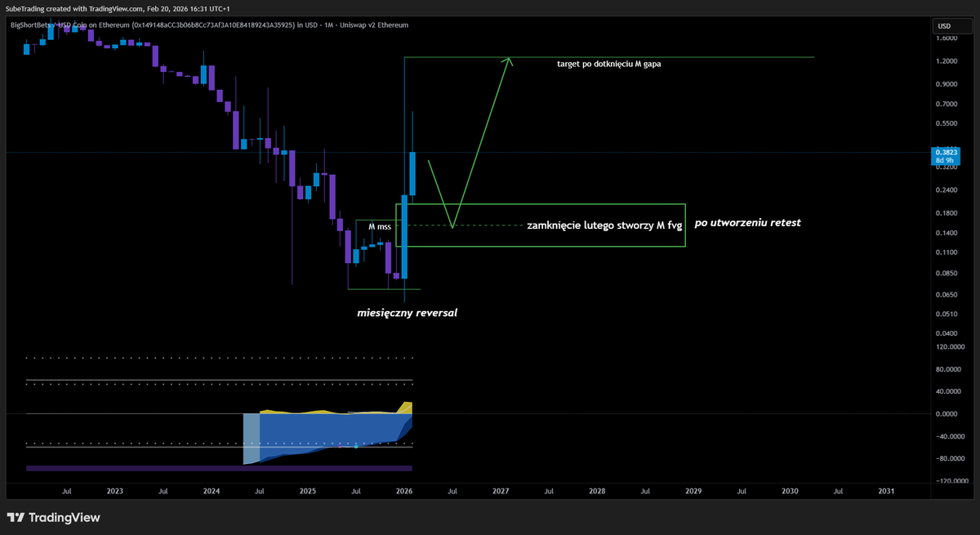This screenshot has height=535, width=980.
Task: Click the 120.0000 indicator axis label
Action: click(x=949, y=347)
